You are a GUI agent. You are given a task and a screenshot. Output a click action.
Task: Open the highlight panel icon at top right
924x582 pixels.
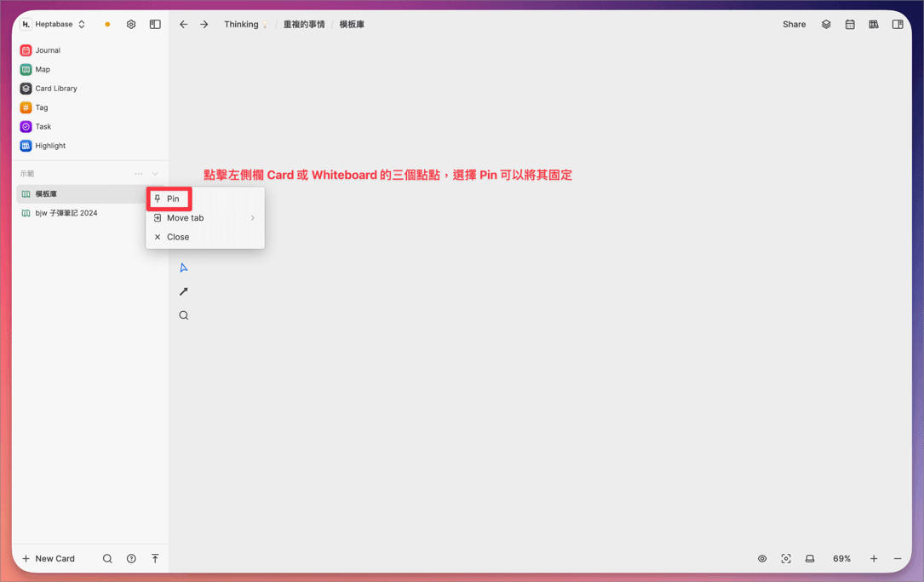[x=874, y=24]
